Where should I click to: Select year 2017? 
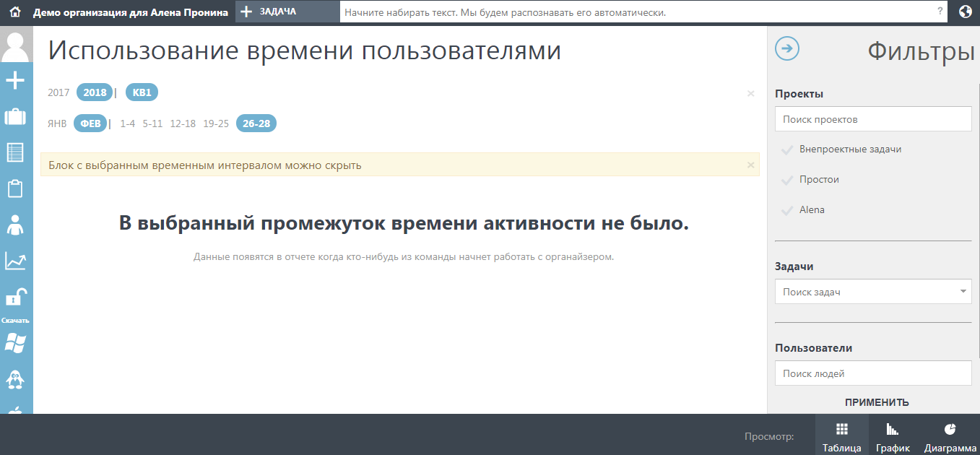(x=58, y=92)
